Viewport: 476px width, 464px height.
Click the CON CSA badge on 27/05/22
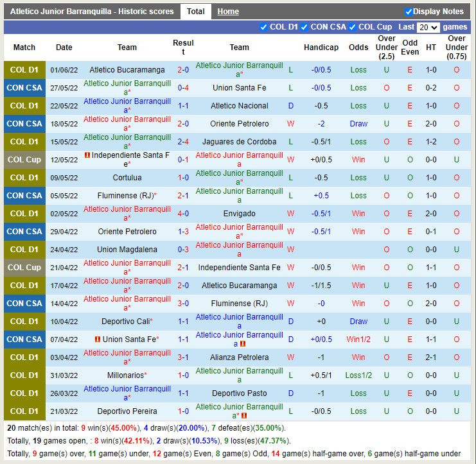[24, 88]
